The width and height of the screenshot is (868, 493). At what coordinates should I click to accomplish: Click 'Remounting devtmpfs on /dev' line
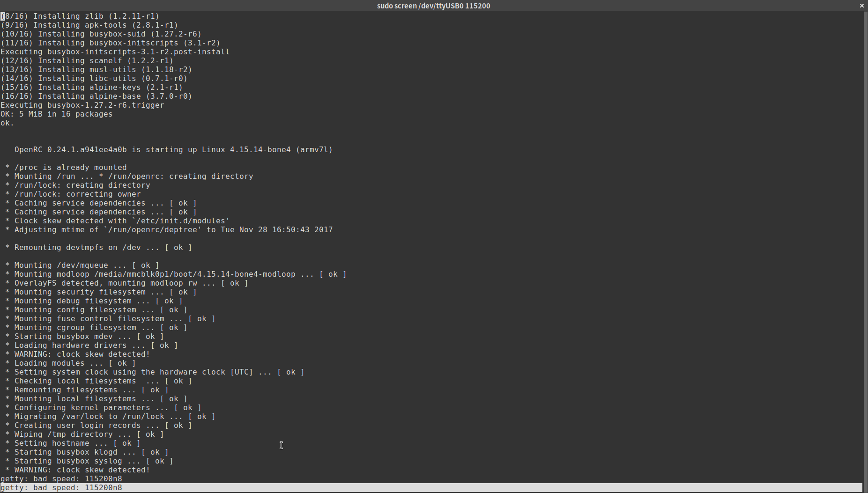tap(99, 247)
